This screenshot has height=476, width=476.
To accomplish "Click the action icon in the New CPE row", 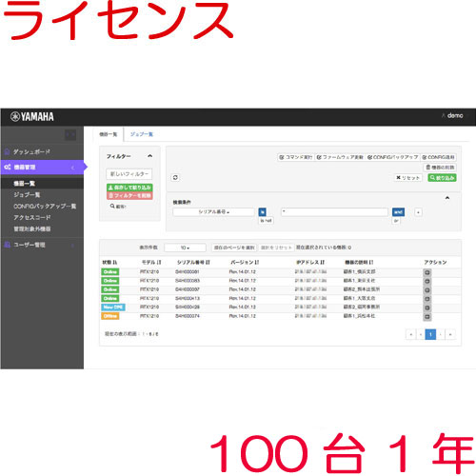I will (427, 307).
